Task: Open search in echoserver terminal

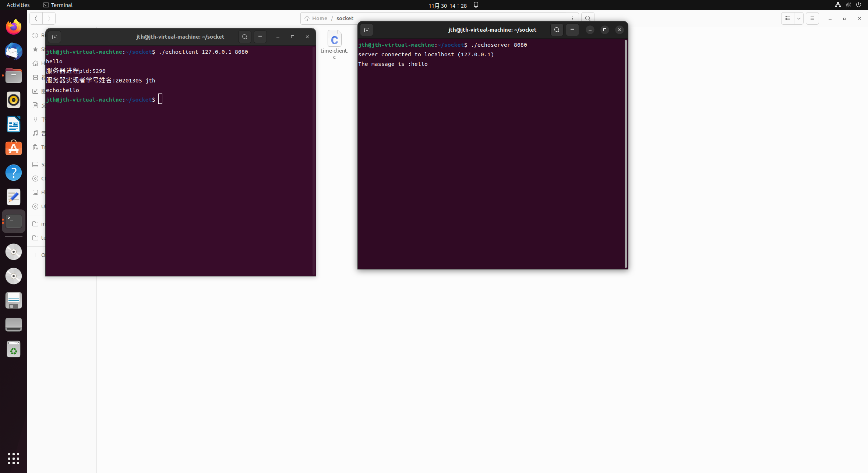Action: (x=557, y=30)
